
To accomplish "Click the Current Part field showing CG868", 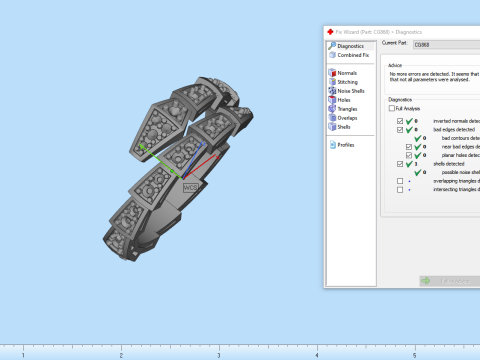I will point(447,45).
